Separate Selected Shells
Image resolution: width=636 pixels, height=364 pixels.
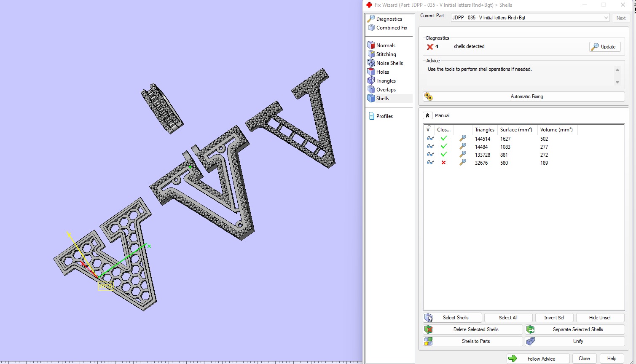[575, 329]
